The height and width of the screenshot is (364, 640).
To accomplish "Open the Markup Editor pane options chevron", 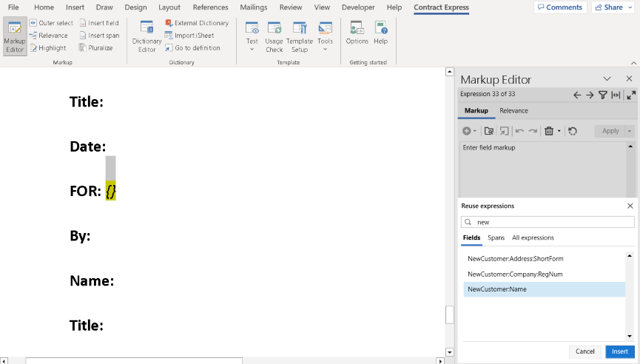I will pos(607,78).
